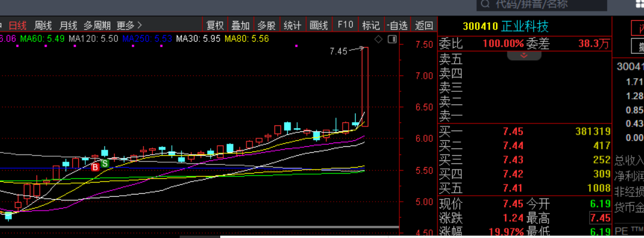Open the 更多 period dropdown
The height and width of the screenshot is (238, 644).
(x=129, y=26)
